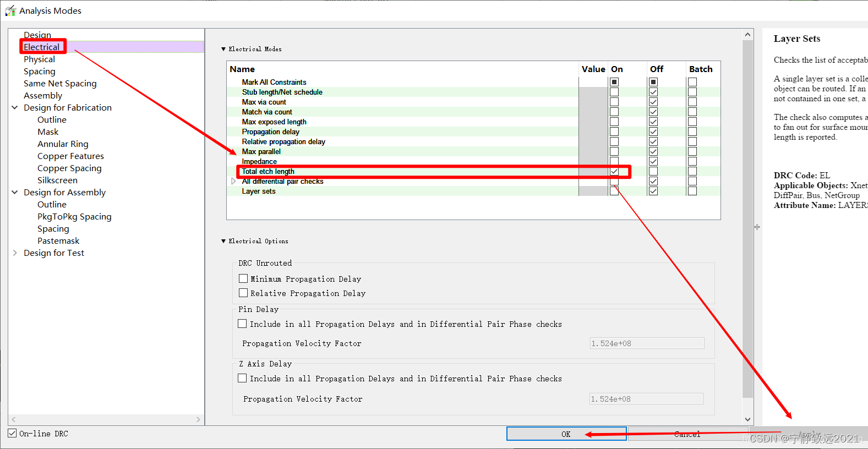This screenshot has height=449, width=868.
Task: Click tree panel horizontal scroll left arrow
Action: pyautogui.click(x=14, y=419)
